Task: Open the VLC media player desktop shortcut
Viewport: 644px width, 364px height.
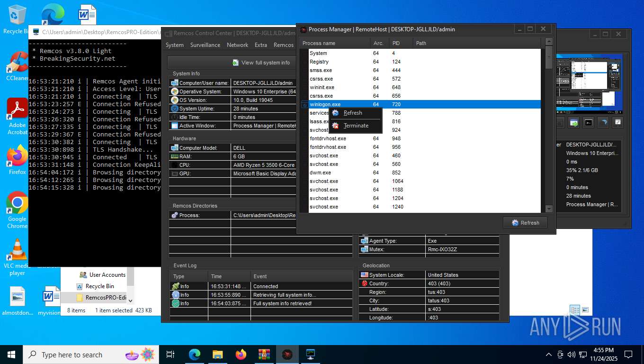Action: 18,257
